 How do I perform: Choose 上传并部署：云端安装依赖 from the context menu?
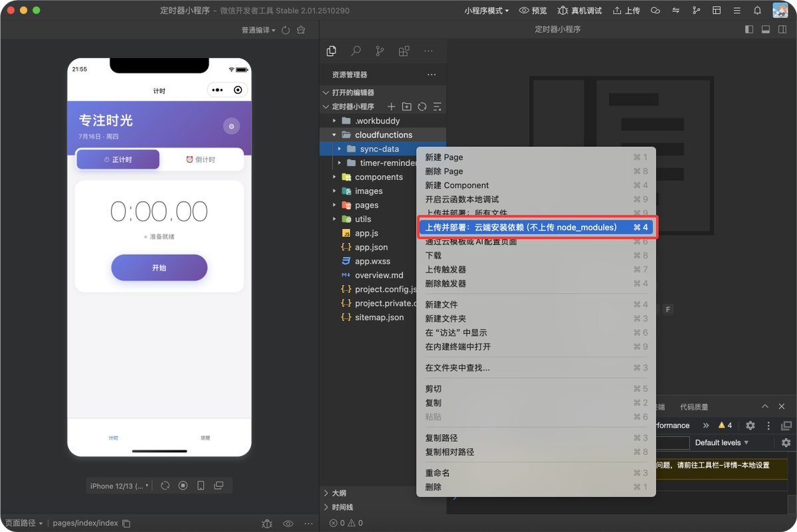(536, 227)
